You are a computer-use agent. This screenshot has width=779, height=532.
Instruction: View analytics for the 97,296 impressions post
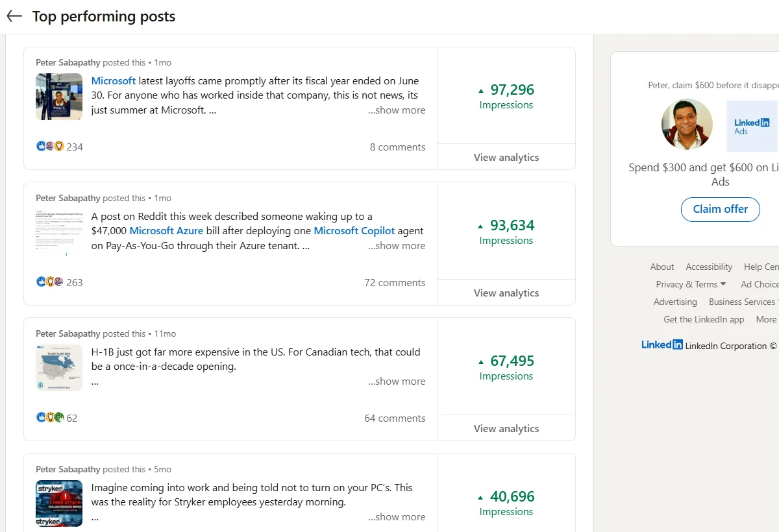pos(506,157)
